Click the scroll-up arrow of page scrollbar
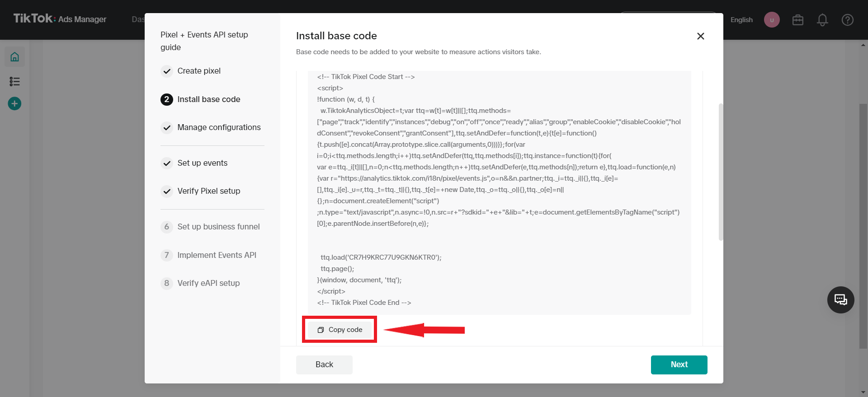This screenshot has width=868, height=397. pyautogui.click(x=863, y=45)
